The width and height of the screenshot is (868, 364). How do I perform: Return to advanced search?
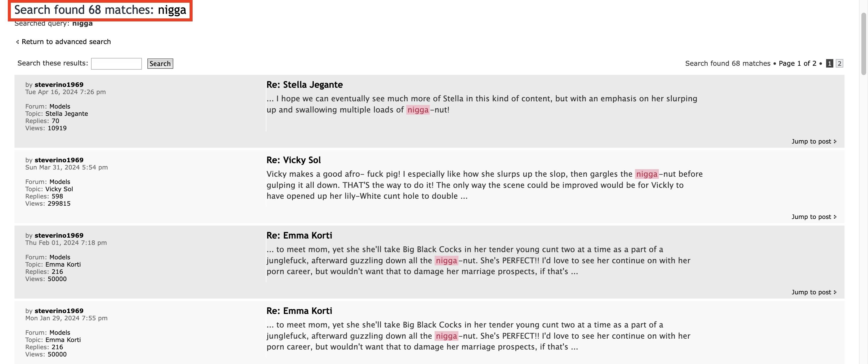(66, 42)
